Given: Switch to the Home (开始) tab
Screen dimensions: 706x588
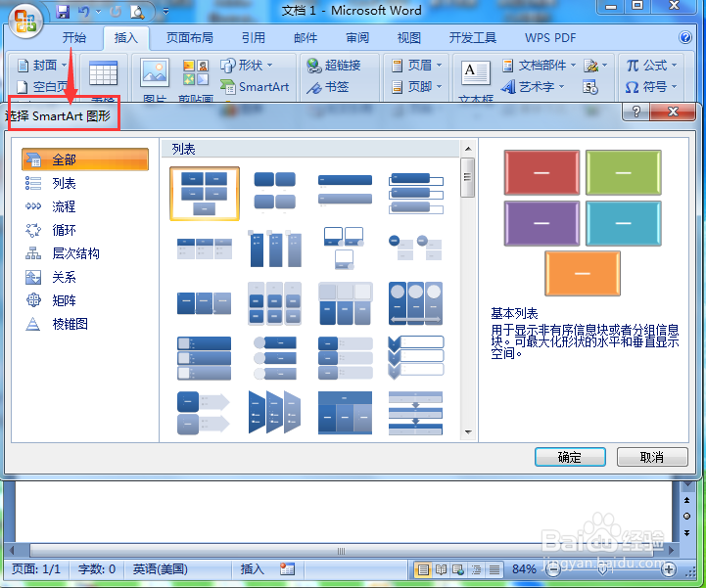Looking at the screenshot, I should click(x=73, y=38).
